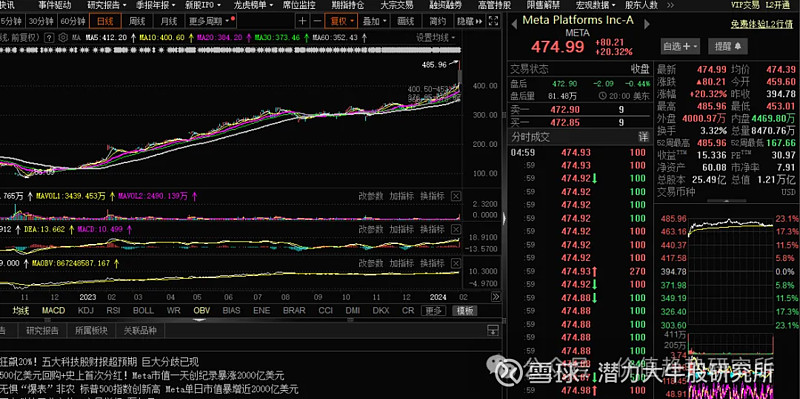Go to next stock arrow
Screen dimensions: 800x399
click(x=647, y=23)
